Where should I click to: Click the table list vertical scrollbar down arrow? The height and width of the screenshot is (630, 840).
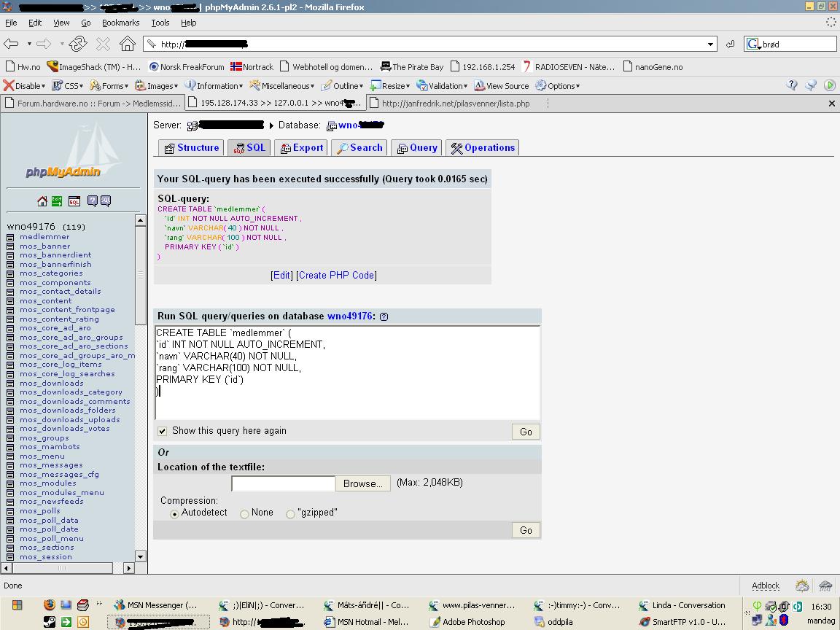point(140,556)
